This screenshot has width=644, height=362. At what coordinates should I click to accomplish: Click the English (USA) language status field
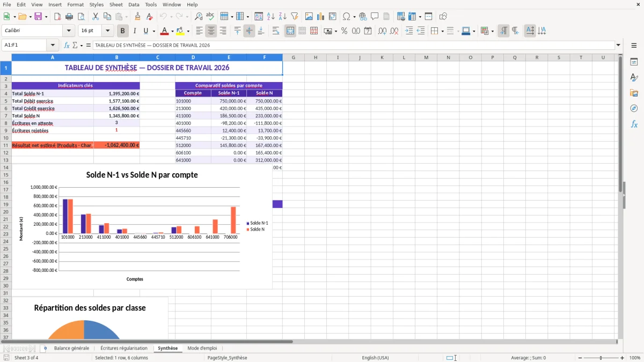coord(375,358)
